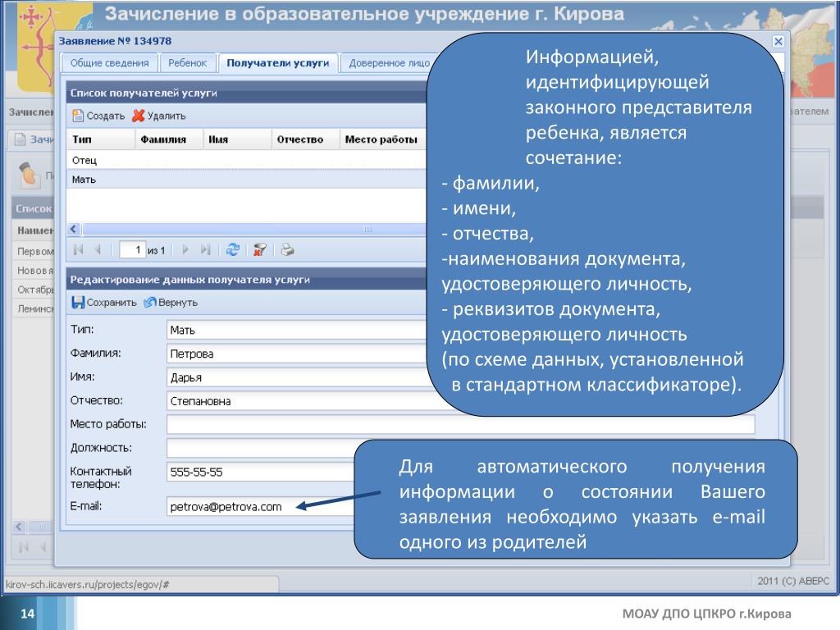The height and width of the screenshot is (630, 840).
Task: Go to first page of recipients list
Action: (79, 249)
